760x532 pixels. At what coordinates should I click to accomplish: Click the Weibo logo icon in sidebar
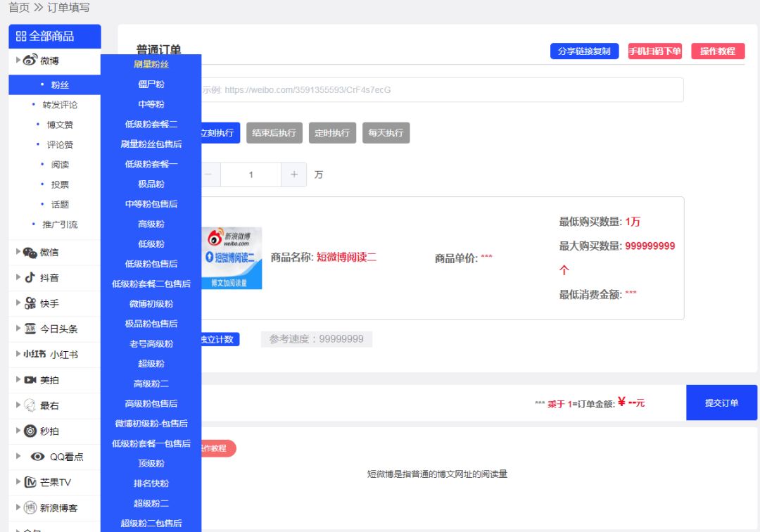pos(30,60)
